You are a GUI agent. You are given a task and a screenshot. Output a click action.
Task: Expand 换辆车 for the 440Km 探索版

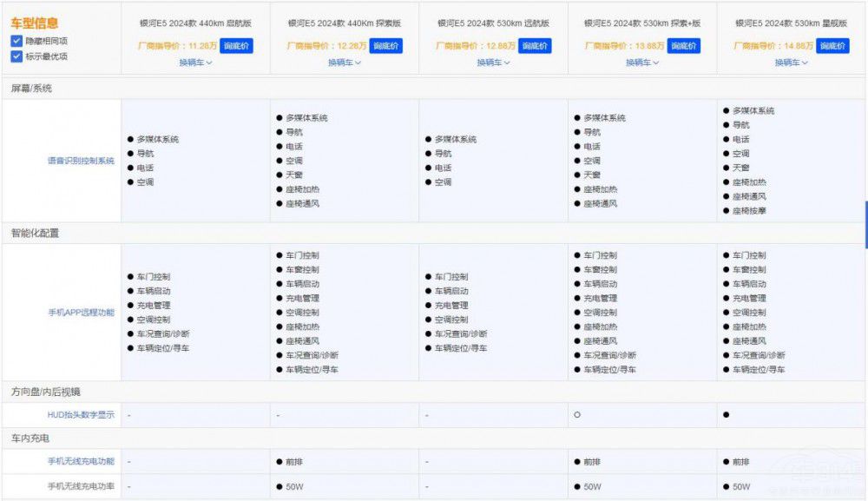[345, 63]
